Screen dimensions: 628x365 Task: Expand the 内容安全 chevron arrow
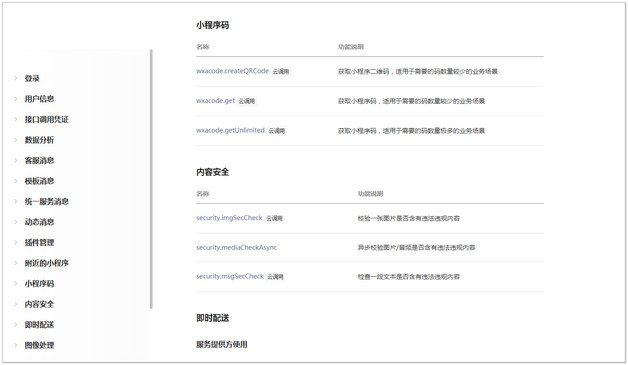[x=16, y=304]
